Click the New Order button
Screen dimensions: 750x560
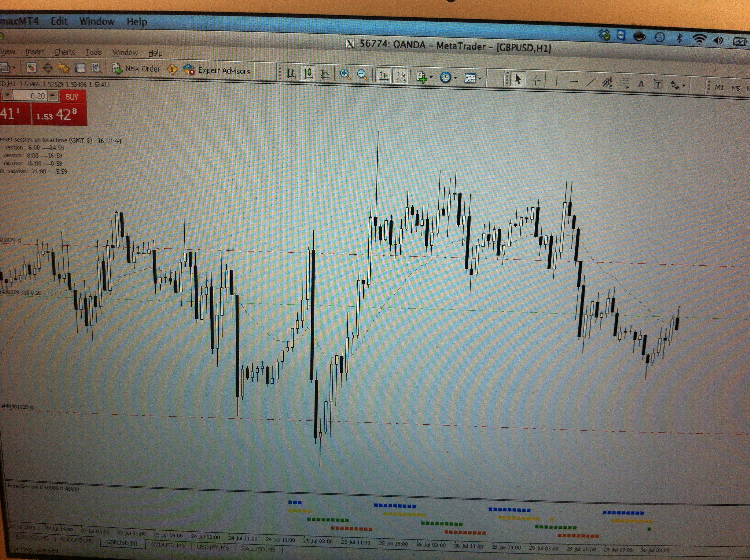pos(136,69)
